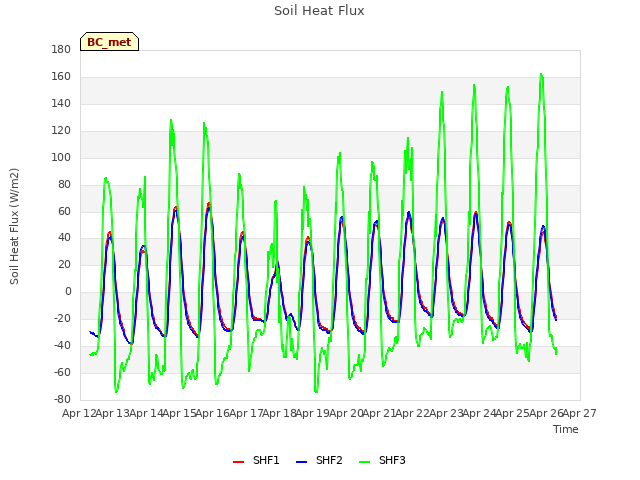640x480 pixels.
Task: Click the SHF3 peak on Apr 23
Action: pos(442,92)
